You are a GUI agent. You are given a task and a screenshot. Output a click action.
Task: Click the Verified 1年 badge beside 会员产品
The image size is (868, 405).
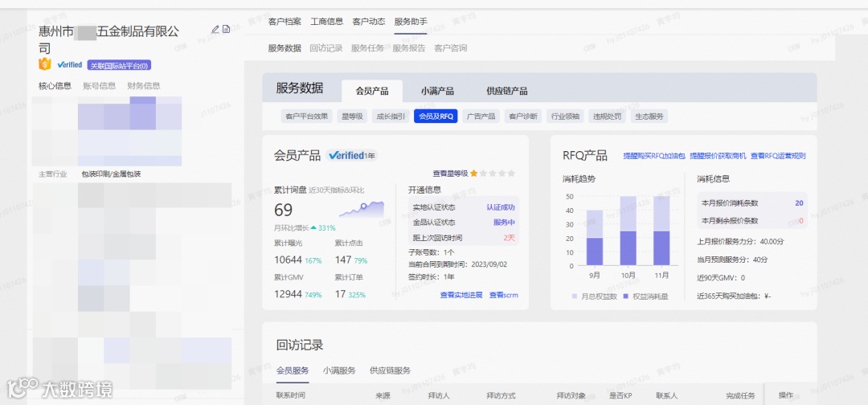[x=352, y=155]
